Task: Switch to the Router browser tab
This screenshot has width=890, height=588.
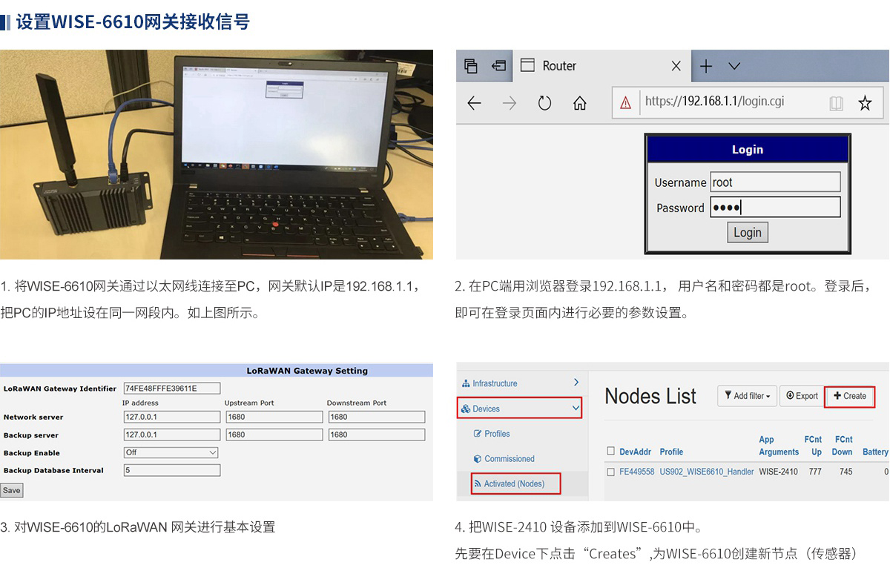Action: (x=601, y=65)
